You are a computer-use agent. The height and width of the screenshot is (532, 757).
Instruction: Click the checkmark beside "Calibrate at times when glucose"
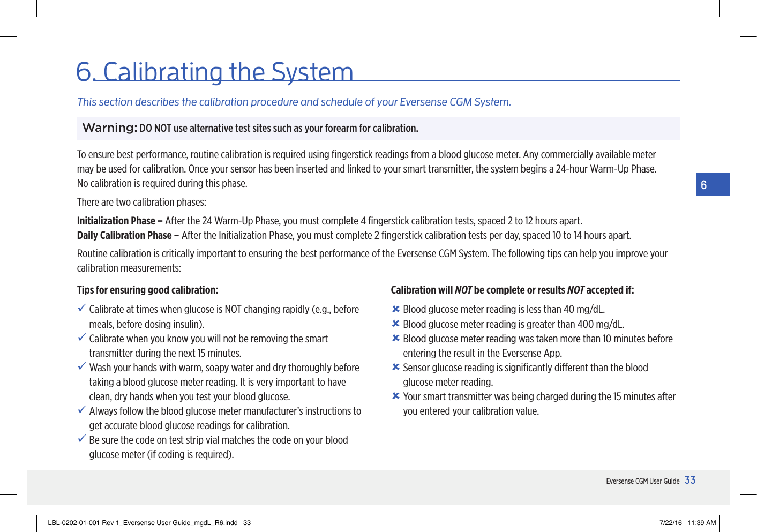point(82,308)
